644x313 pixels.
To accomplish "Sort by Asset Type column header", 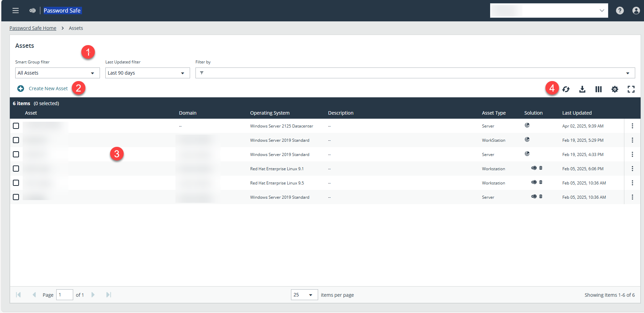I will click(x=494, y=113).
